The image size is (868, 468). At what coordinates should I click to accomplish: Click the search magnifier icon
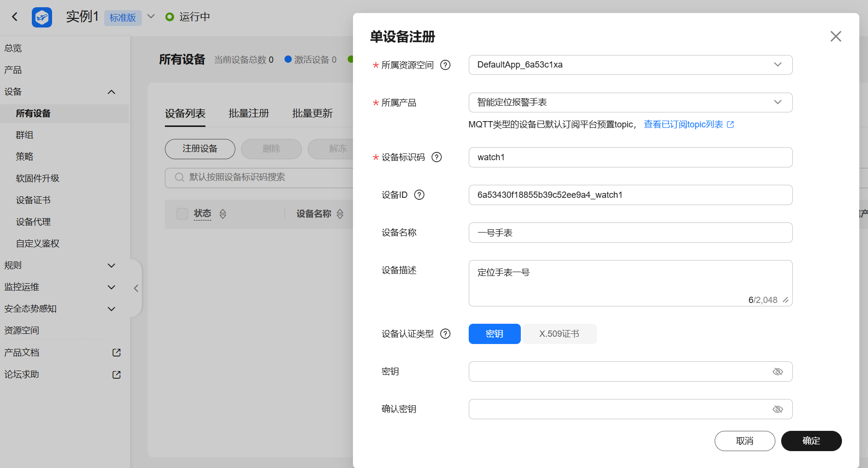[x=179, y=178]
